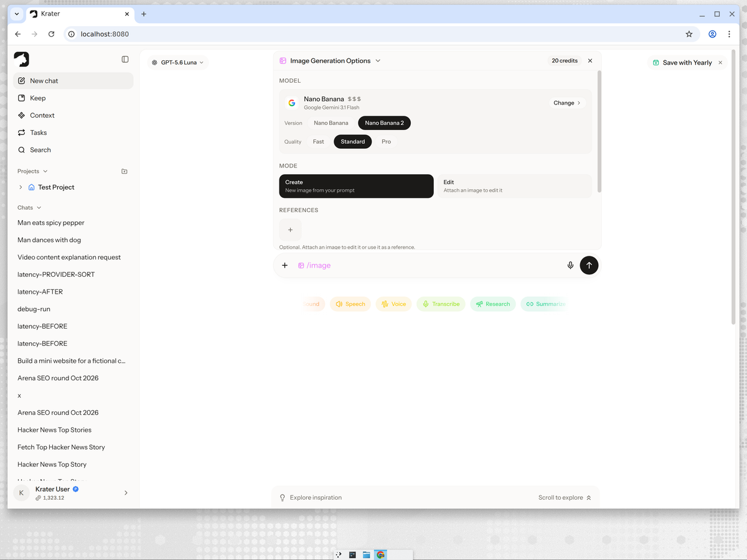Open attachments via the plus beside /image
Screen dimensions: 747x560
pos(284,265)
